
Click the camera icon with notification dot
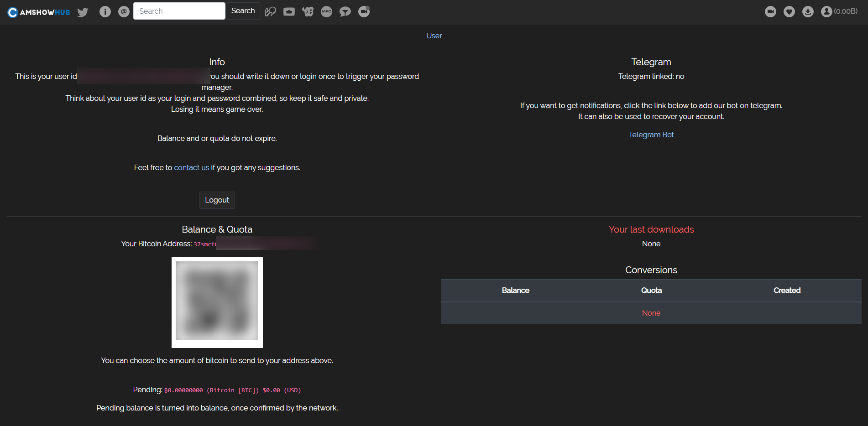364,12
